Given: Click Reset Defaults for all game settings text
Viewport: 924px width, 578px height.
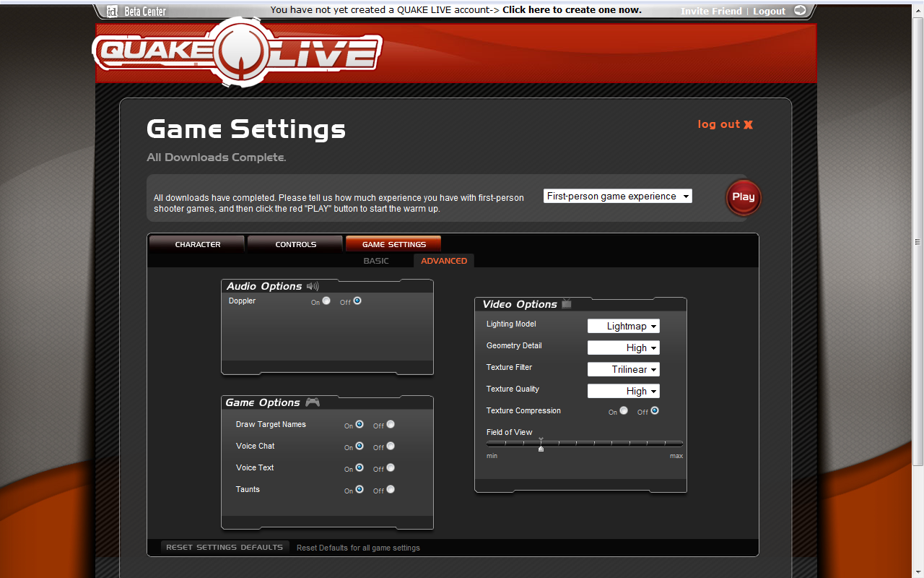Looking at the screenshot, I should click(x=358, y=548).
